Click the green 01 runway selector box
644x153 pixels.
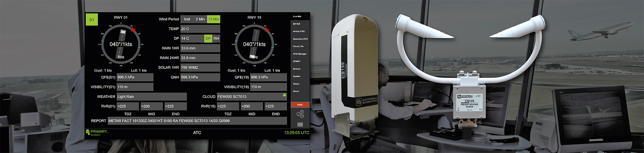point(92,20)
